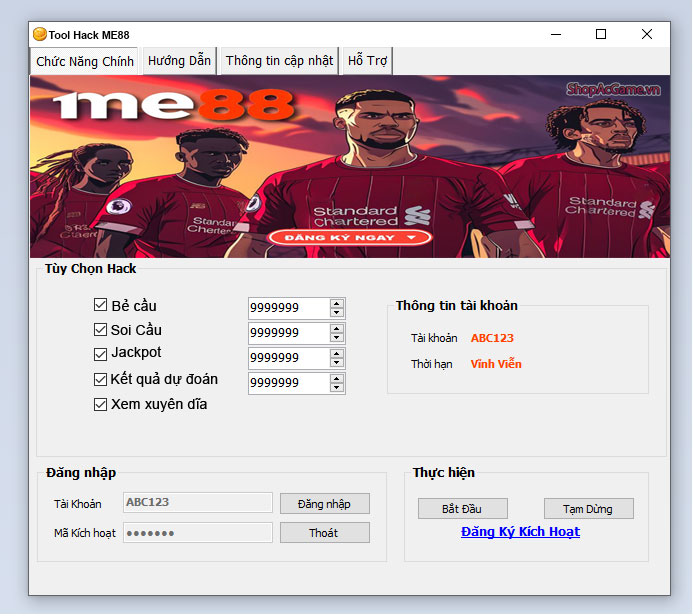Uncheck the Xem xuyên dĩa checkbox

click(100, 404)
